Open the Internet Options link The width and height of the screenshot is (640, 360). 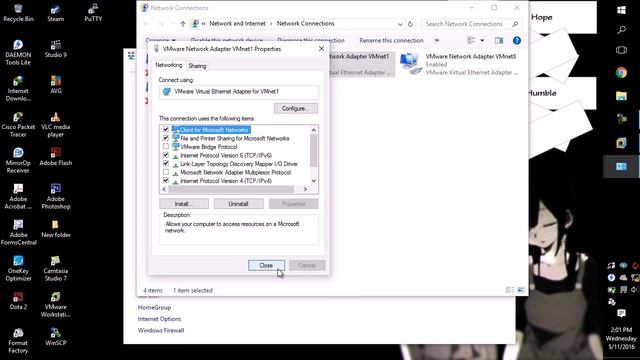159,319
